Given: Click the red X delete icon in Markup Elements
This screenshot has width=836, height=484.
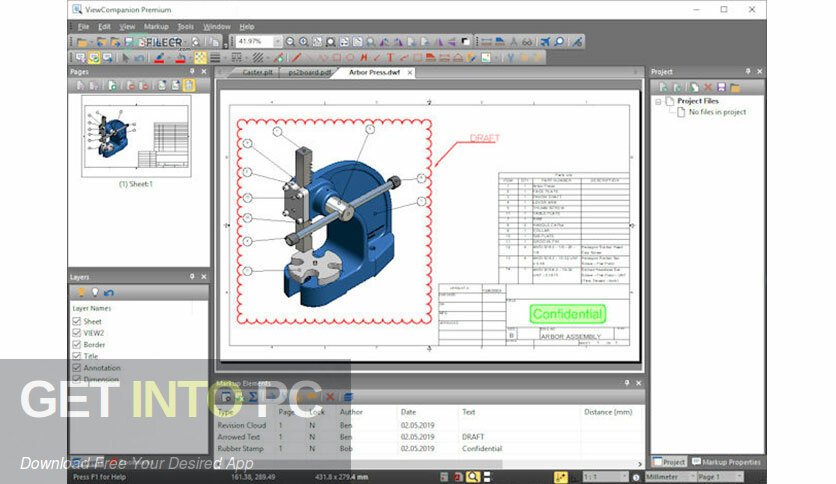Looking at the screenshot, I should click(329, 397).
